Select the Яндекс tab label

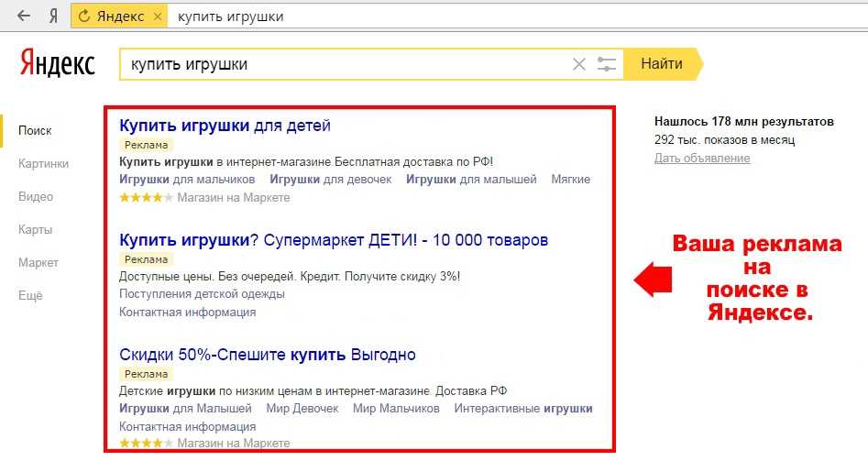click(120, 16)
